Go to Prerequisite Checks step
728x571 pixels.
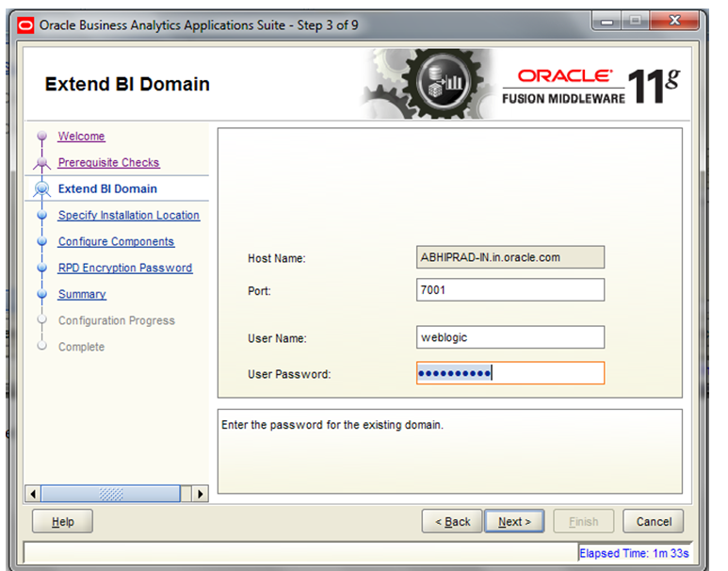(108, 163)
